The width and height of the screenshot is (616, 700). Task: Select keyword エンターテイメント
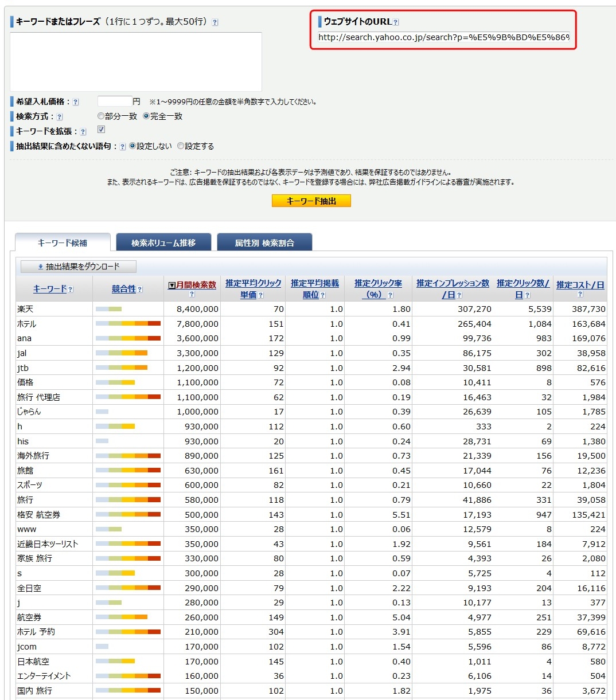pyautogui.click(x=44, y=676)
